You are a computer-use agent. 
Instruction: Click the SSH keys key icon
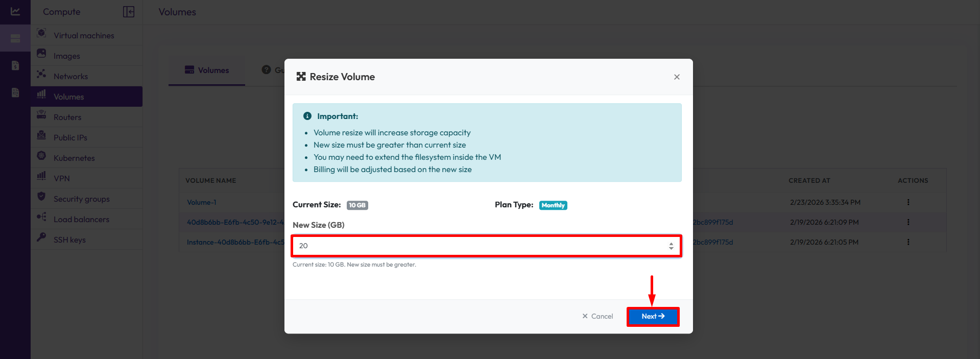point(42,238)
